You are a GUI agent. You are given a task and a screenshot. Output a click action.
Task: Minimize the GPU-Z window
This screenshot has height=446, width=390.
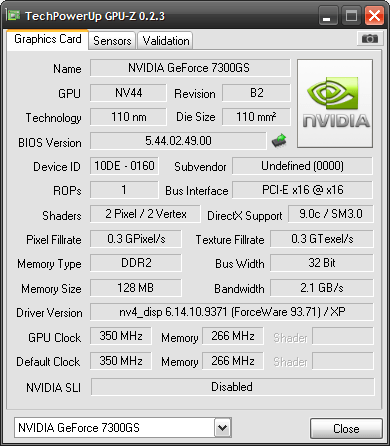tap(328, 16)
